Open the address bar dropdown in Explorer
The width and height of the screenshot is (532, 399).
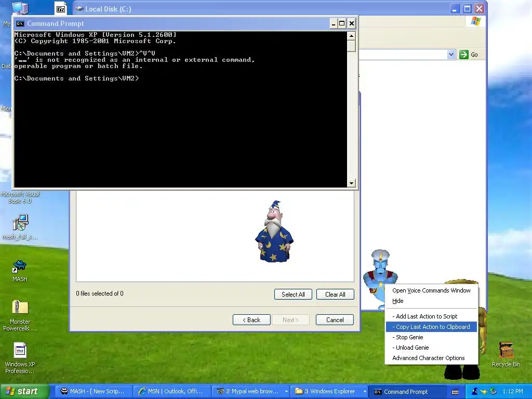451,54
